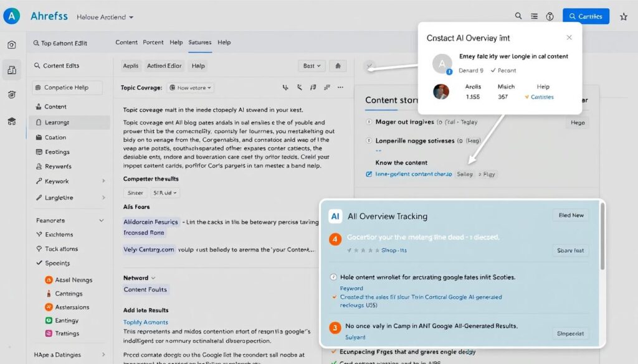Open the graduation cap icon in left rail
This screenshot has height=364, width=638.
[x=12, y=121]
